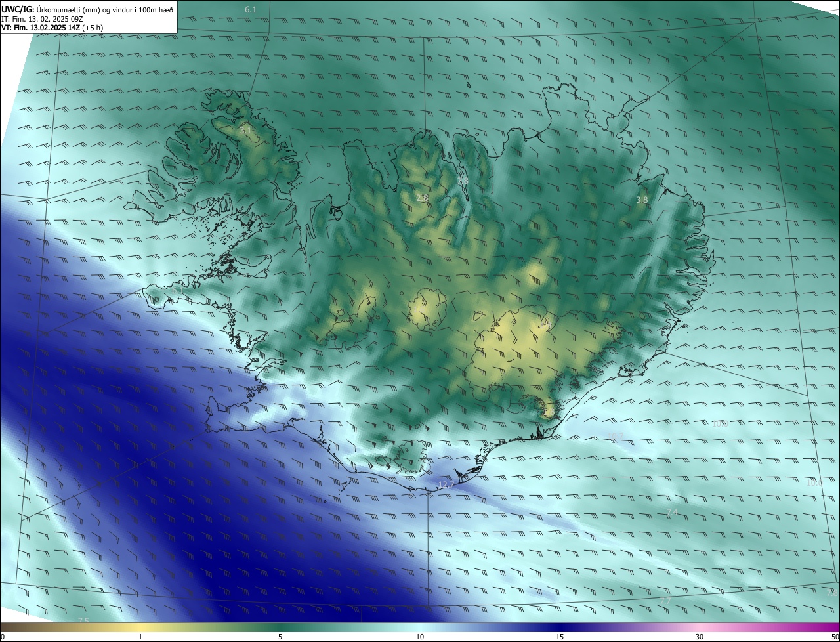
Task: Click the '1' tick label on the color scale
Action: 140,637
